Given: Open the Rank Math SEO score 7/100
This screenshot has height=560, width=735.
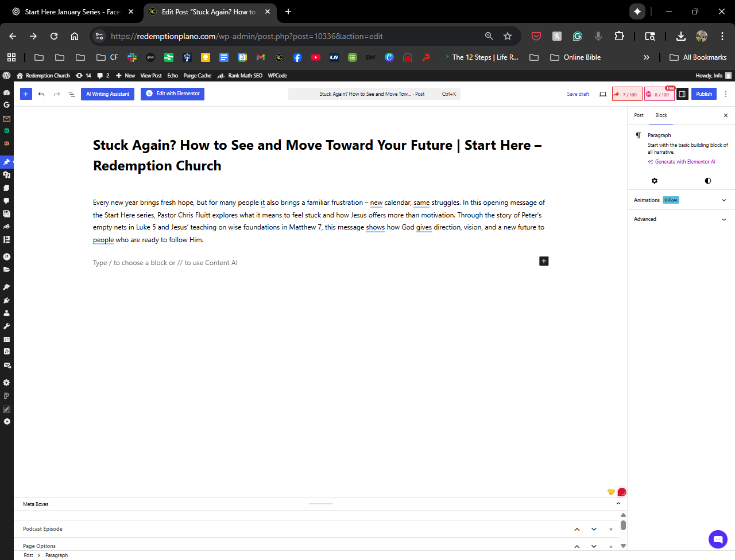Looking at the screenshot, I should [x=627, y=94].
